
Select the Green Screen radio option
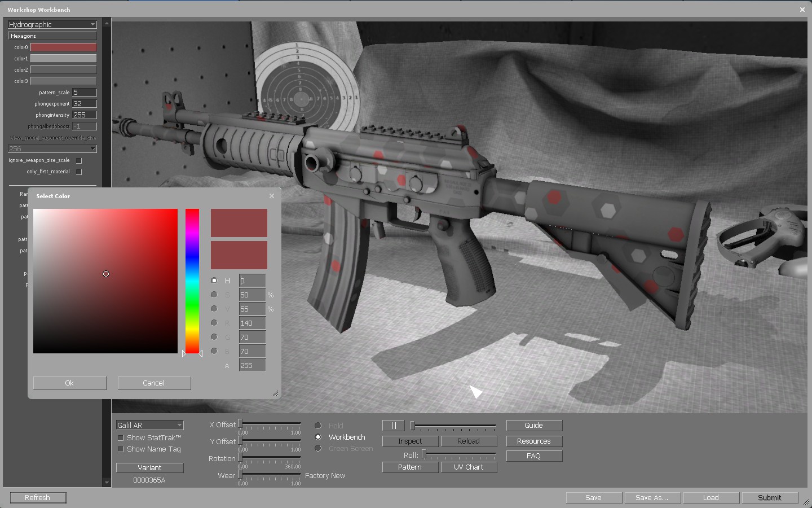coord(318,448)
